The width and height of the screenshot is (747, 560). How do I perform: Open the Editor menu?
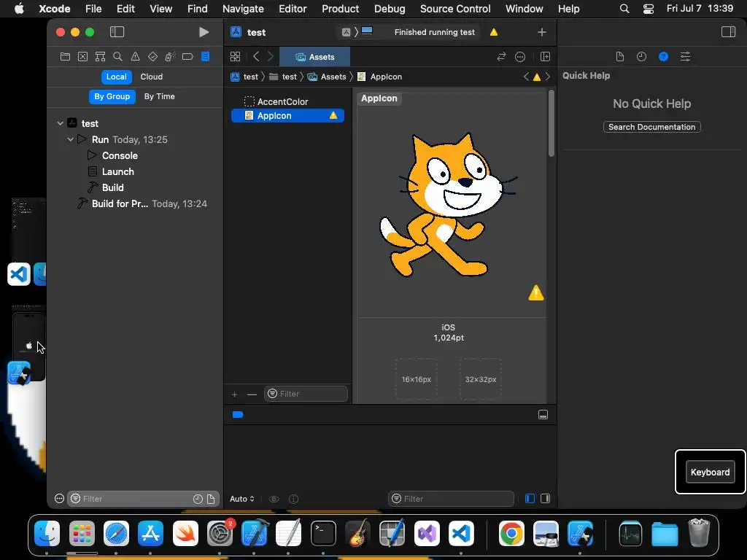pos(293,9)
